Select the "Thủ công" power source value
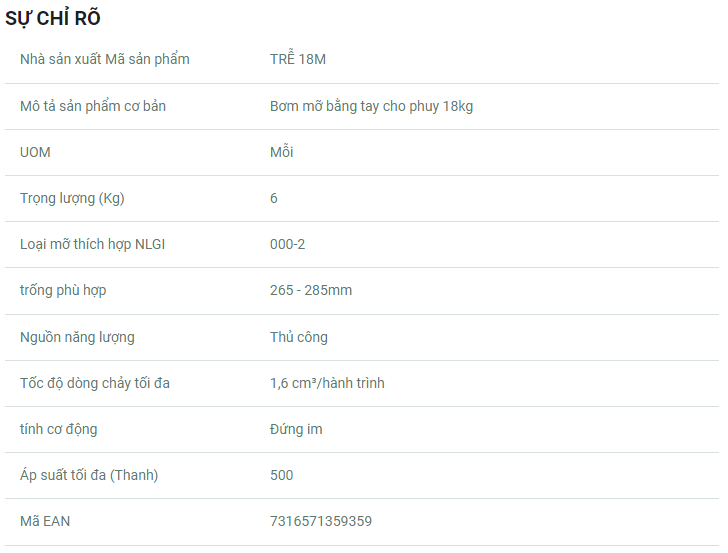This screenshot has width=728, height=553. (299, 337)
